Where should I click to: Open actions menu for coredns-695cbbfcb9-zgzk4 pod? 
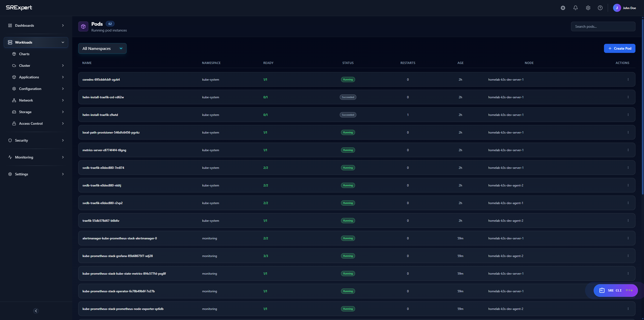(x=628, y=79)
